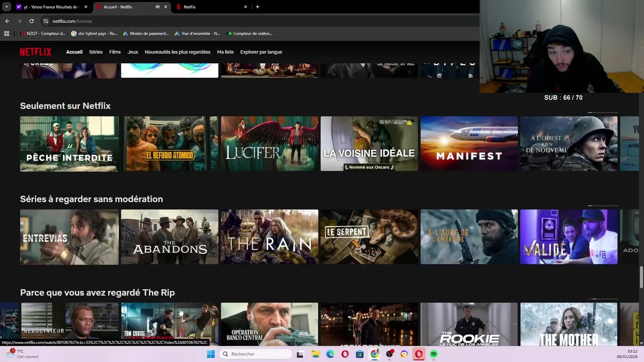Open the tab search dropdown arrow
This screenshot has height=362, width=644.
(7, 7)
